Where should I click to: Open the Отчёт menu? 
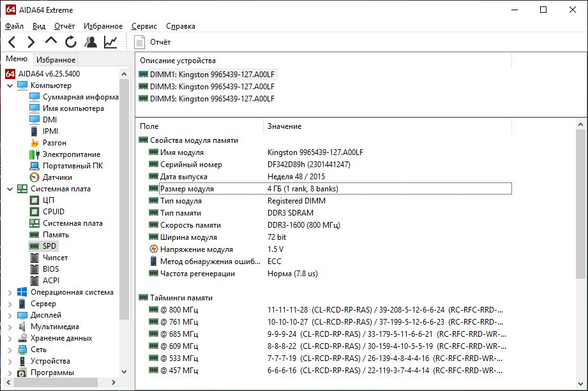click(x=64, y=26)
